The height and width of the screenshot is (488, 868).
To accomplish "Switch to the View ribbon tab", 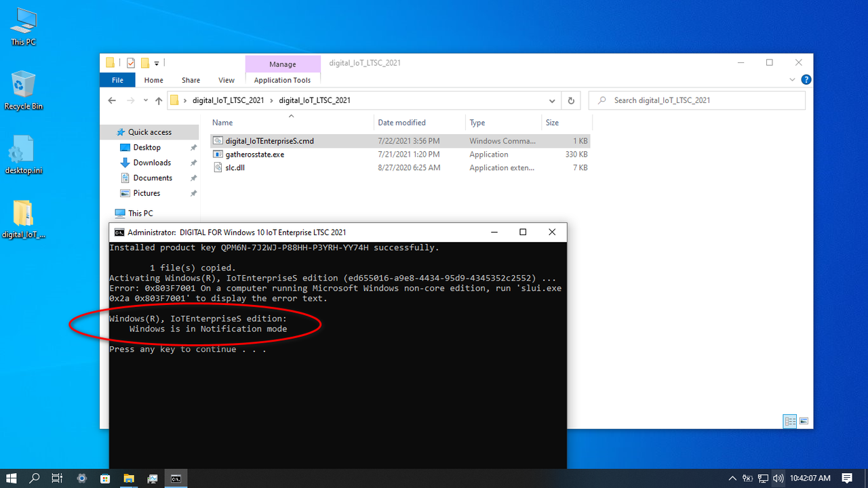I will coord(226,80).
